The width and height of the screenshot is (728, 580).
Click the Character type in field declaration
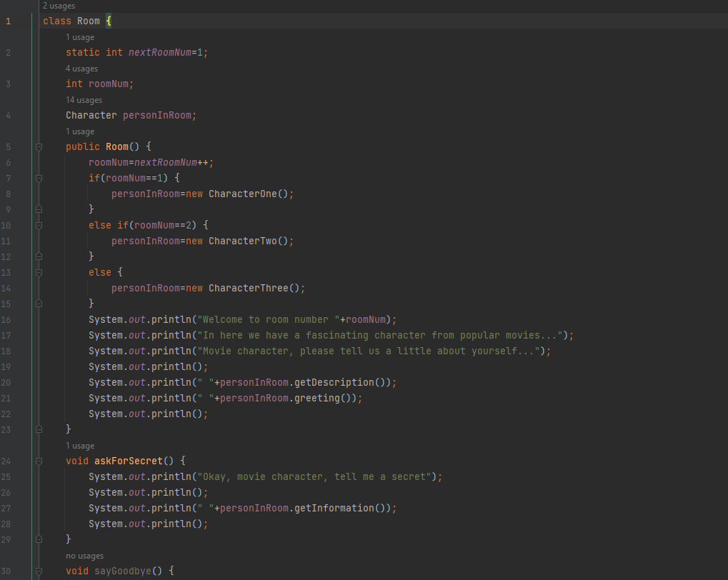[91, 116]
